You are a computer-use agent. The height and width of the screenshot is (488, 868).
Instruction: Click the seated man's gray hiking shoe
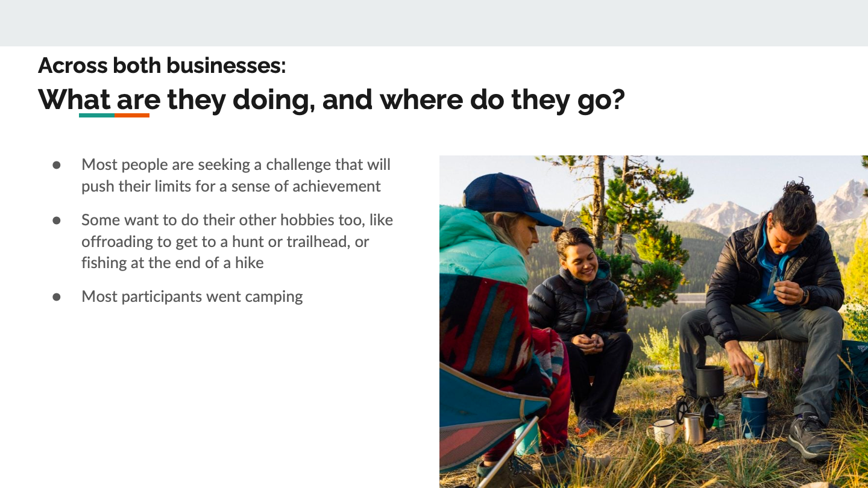(810, 435)
